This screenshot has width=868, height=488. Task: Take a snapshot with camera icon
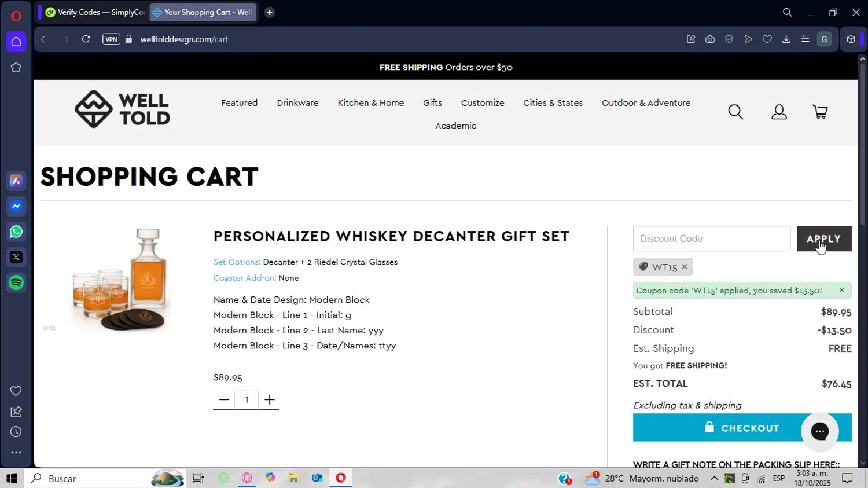point(710,39)
